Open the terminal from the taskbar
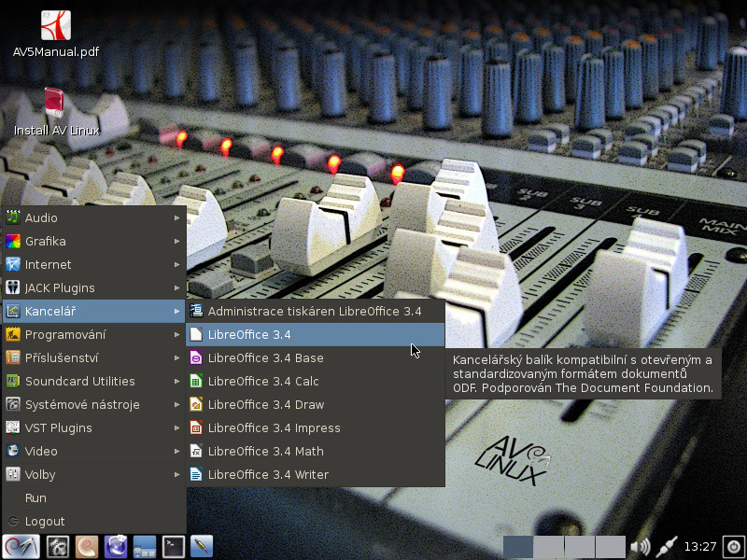The height and width of the screenshot is (560, 747). 173,546
